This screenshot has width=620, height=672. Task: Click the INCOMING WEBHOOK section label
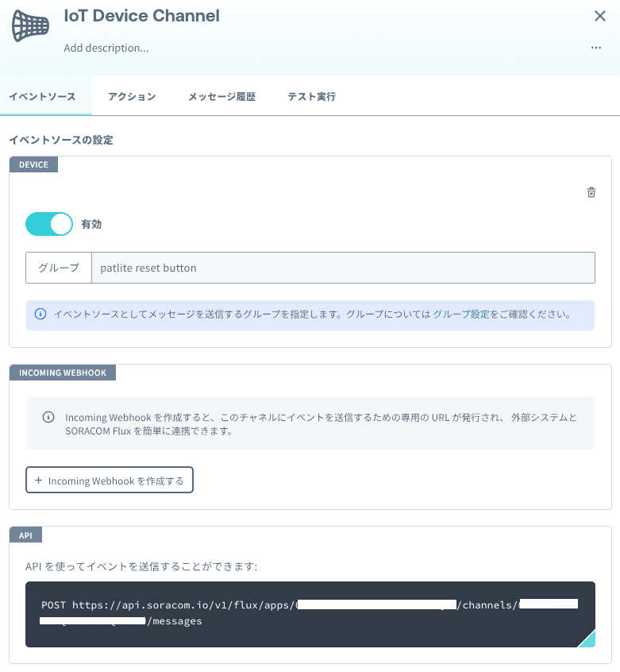pyautogui.click(x=63, y=373)
